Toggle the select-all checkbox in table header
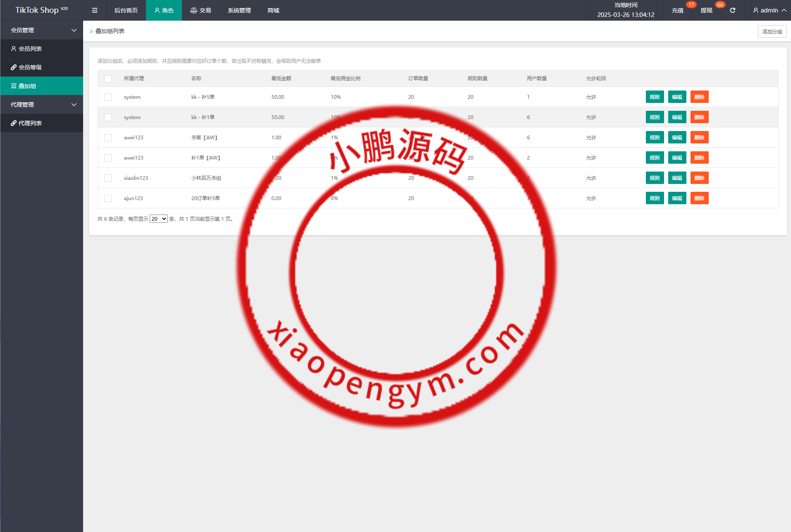Screen dimensions: 791x532 coord(108,79)
